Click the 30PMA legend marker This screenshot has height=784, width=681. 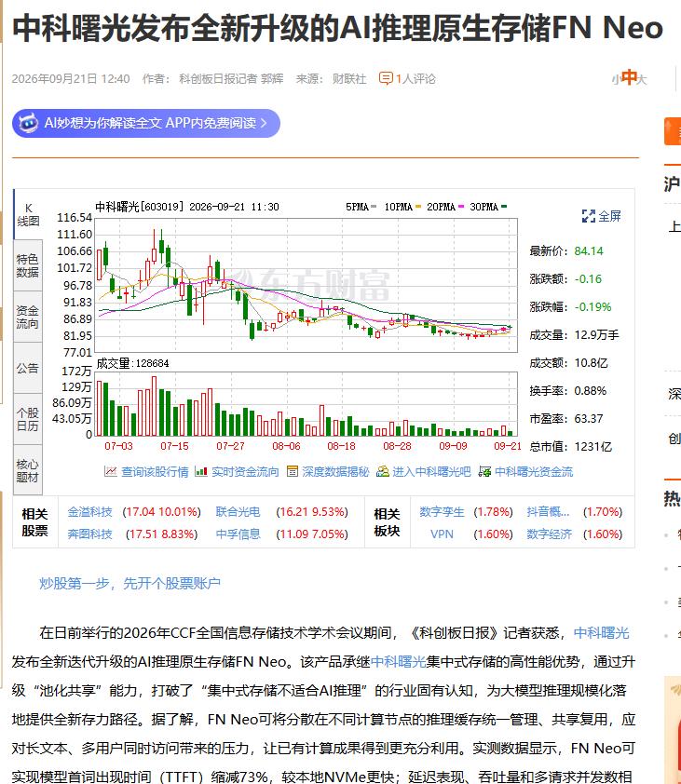pos(504,207)
